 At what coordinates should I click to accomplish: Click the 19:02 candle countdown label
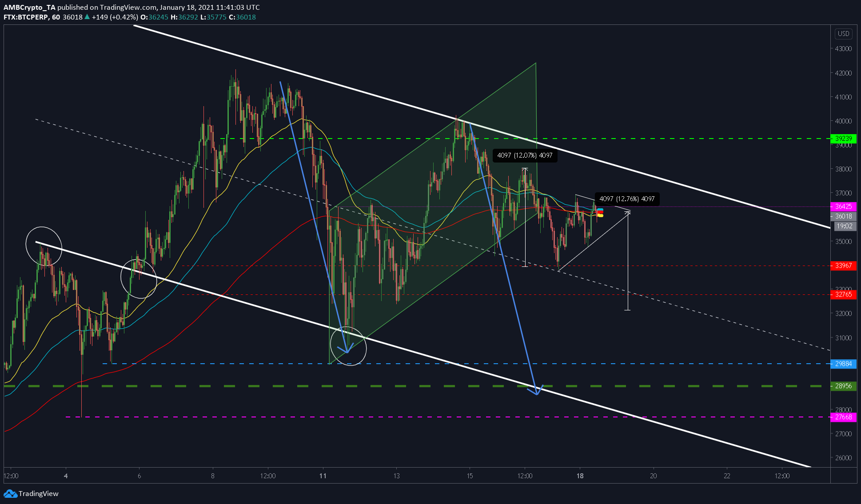click(844, 226)
